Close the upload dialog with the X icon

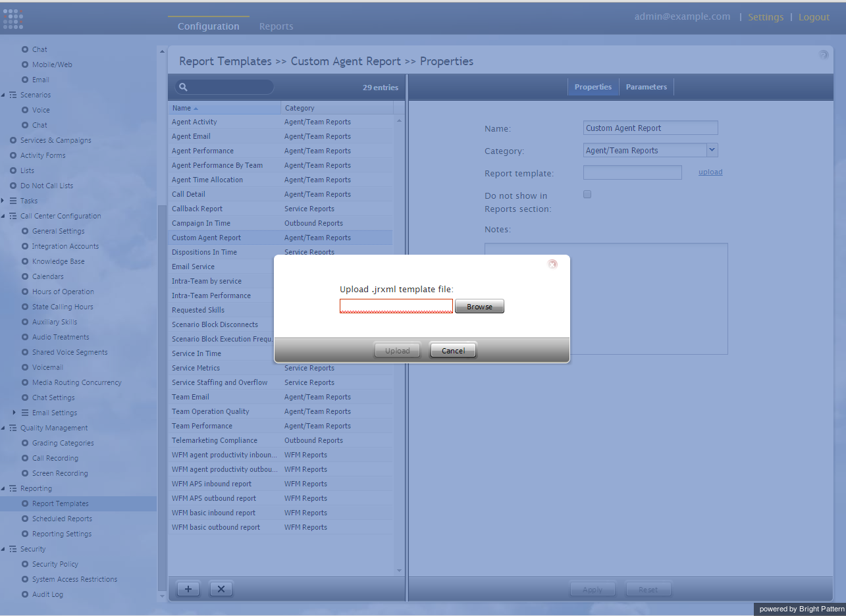pyautogui.click(x=552, y=264)
